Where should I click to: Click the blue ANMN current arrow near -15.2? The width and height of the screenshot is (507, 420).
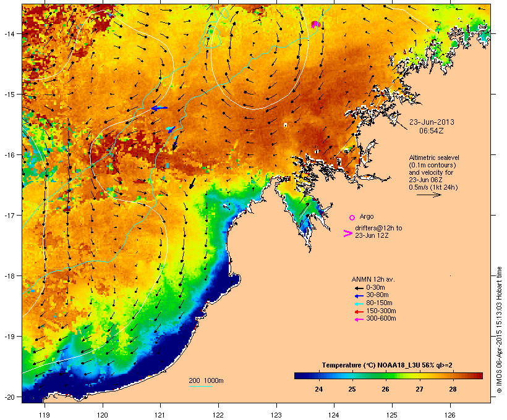coord(159,108)
